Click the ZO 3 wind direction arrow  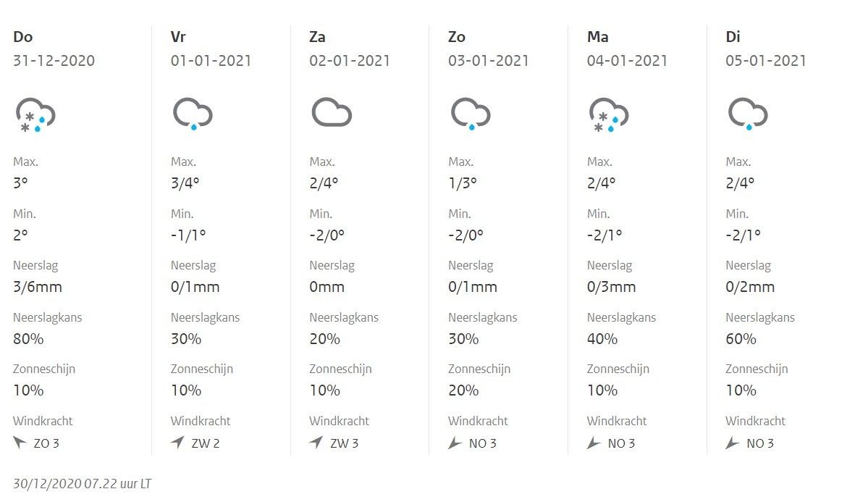(20, 443)
